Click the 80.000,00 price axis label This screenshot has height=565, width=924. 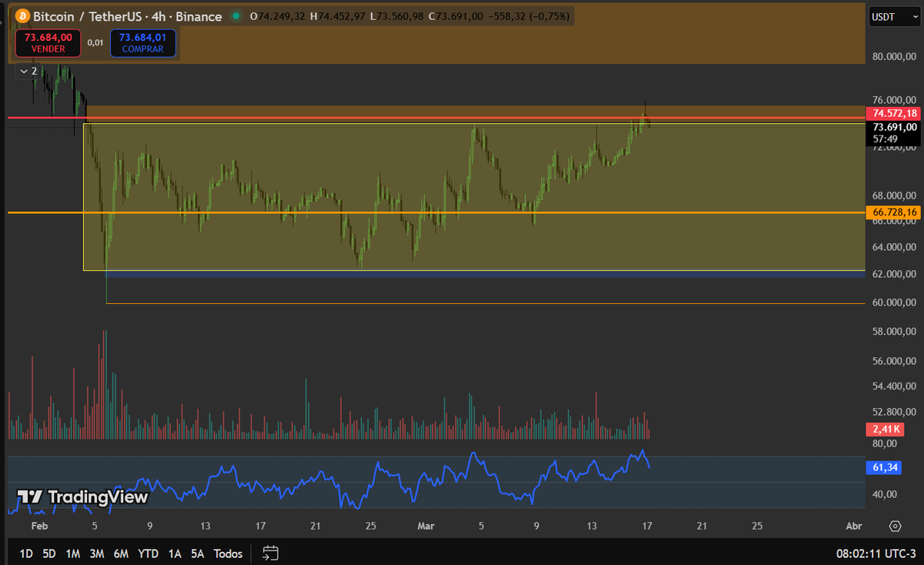coord(894,57)
